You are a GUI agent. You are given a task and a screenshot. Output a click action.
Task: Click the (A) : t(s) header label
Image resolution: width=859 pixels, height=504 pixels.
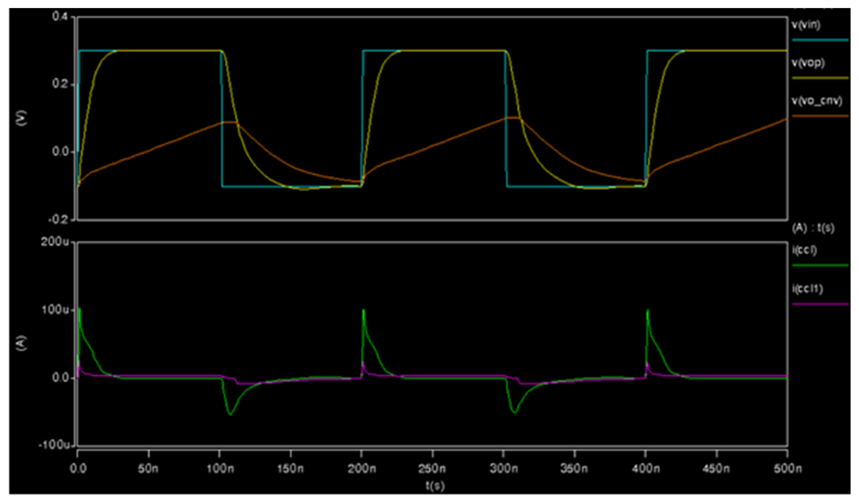tap(813, 229)
